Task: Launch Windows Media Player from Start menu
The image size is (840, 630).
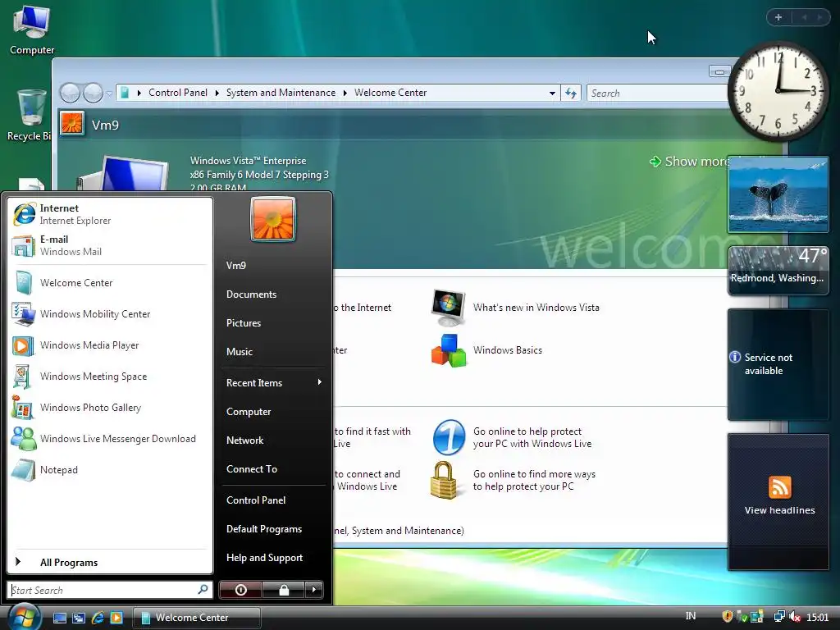Action: click(110, 345)
